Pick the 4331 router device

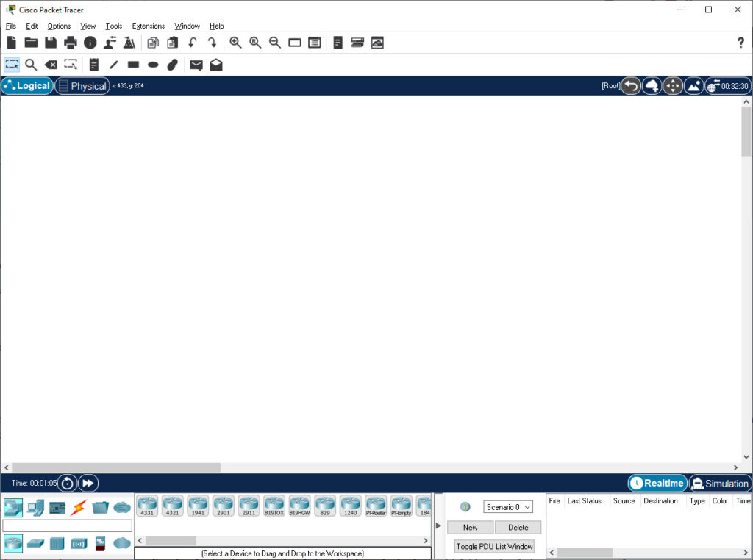[x=147, y=506]
